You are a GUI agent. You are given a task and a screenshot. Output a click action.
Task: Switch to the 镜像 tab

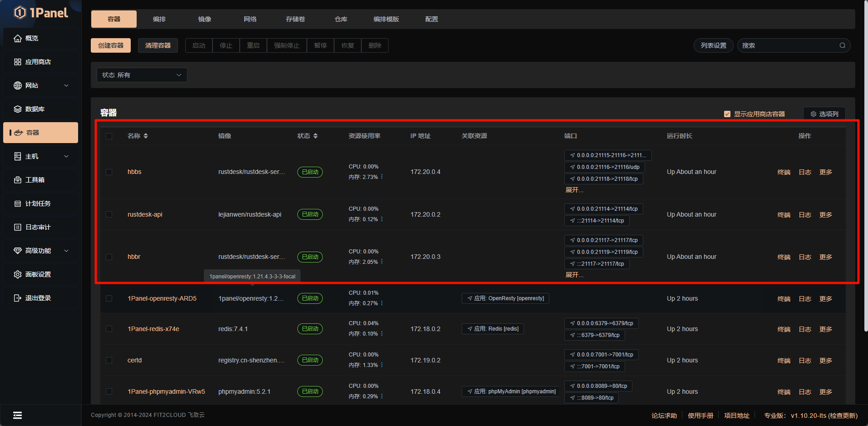(x=205, y=19)
